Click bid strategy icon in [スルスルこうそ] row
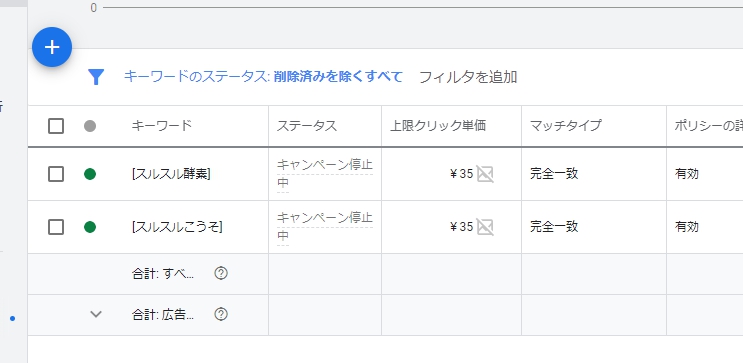 (x=485, y=227)
